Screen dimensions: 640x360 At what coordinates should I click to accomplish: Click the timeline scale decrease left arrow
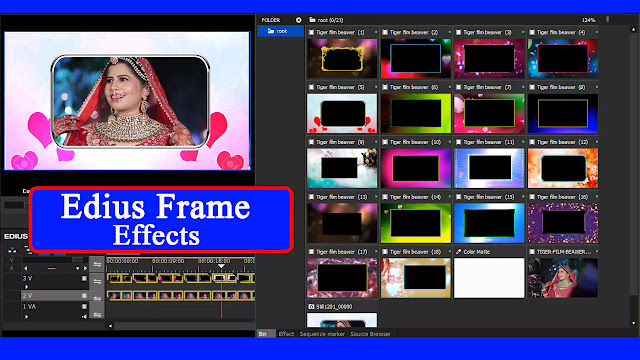tap(26, 269)
